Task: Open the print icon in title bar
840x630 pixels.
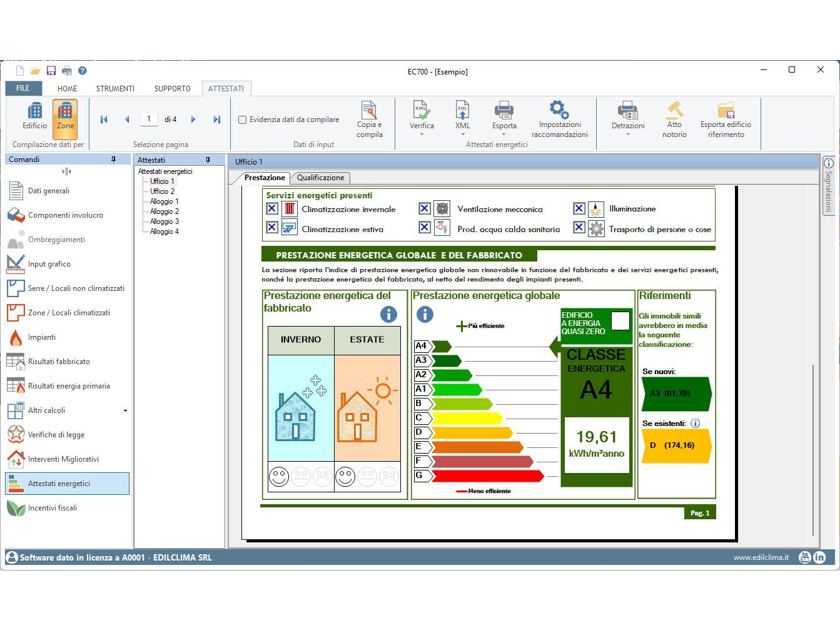Action: (x=67, y=71)
